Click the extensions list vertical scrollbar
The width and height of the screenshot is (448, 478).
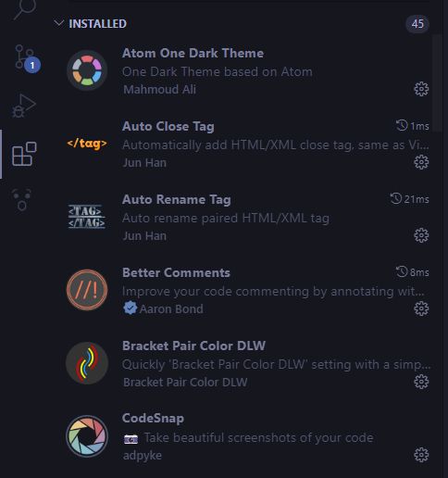tap(436, 83)
